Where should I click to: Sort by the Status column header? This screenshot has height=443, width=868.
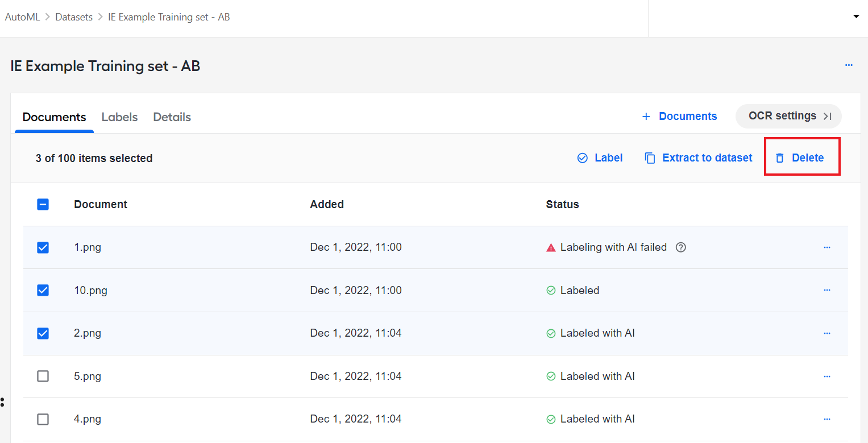tap(562, 204)
